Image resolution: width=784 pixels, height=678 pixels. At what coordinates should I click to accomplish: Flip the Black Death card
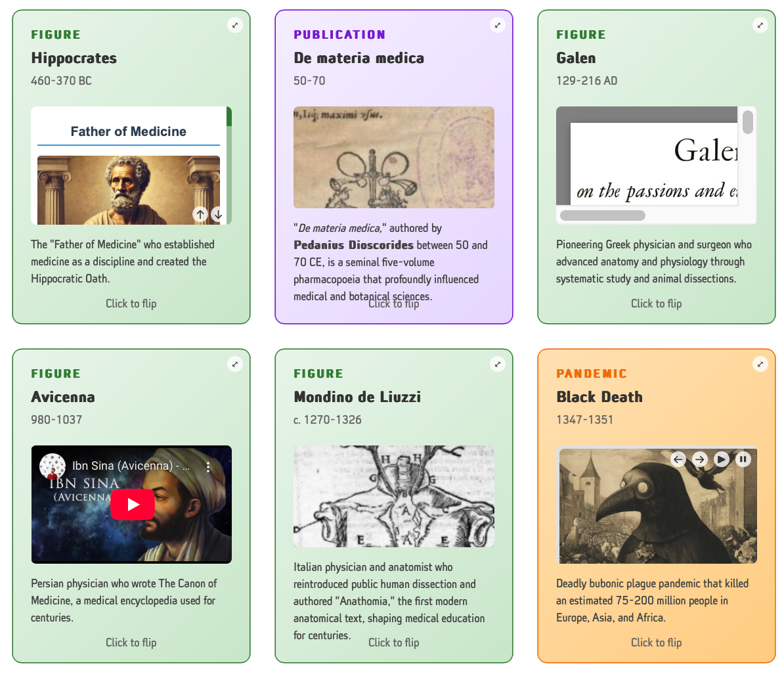point(656,643)
